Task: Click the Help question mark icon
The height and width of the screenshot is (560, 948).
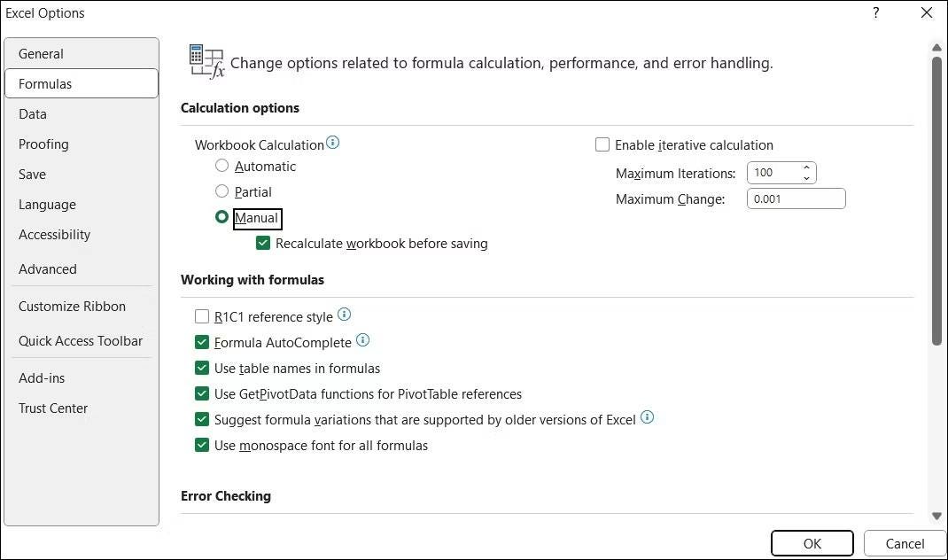Action: (875, 12)
